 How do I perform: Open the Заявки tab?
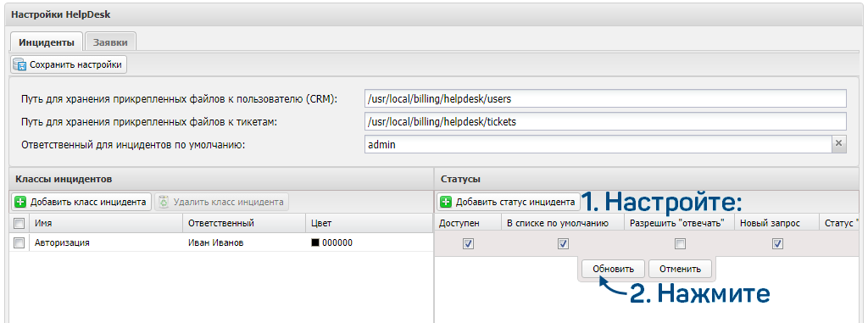coord(111,42)
